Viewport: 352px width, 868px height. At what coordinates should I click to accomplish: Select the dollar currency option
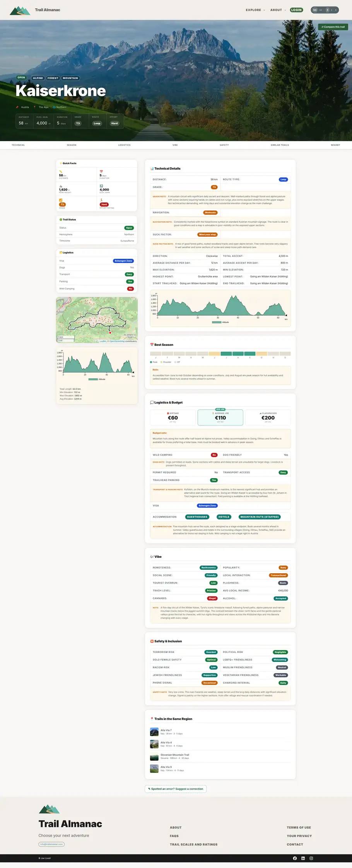(336, 10)
